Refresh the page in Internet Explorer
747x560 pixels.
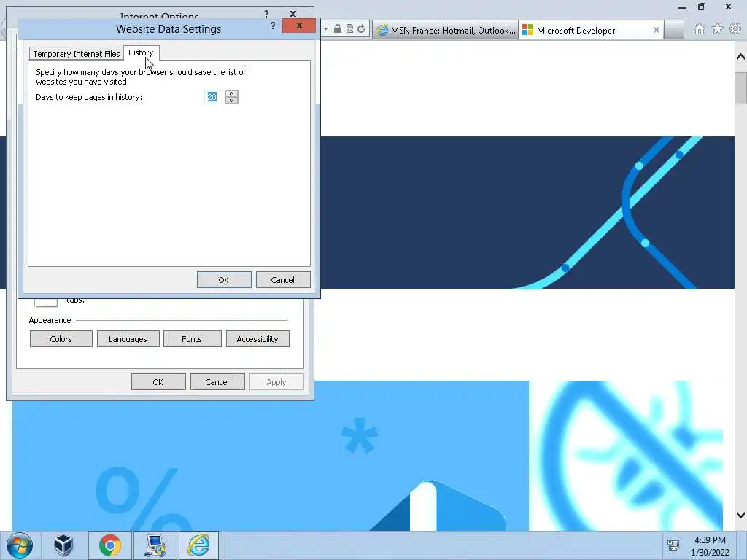[361, 29]
